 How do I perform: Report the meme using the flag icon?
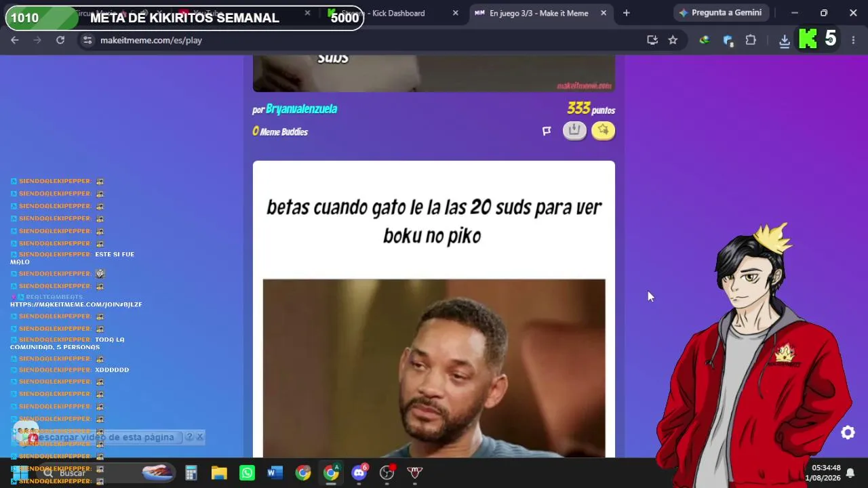(x=547, y=131)
